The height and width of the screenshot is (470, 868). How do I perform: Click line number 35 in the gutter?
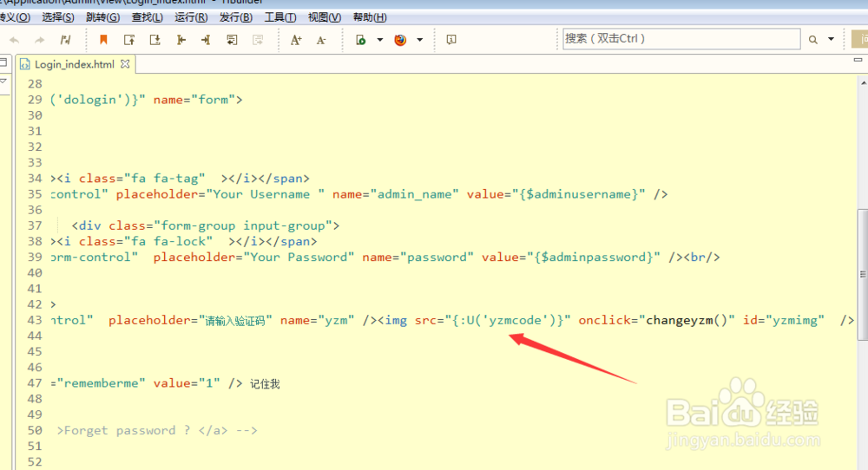pos(35,194)
